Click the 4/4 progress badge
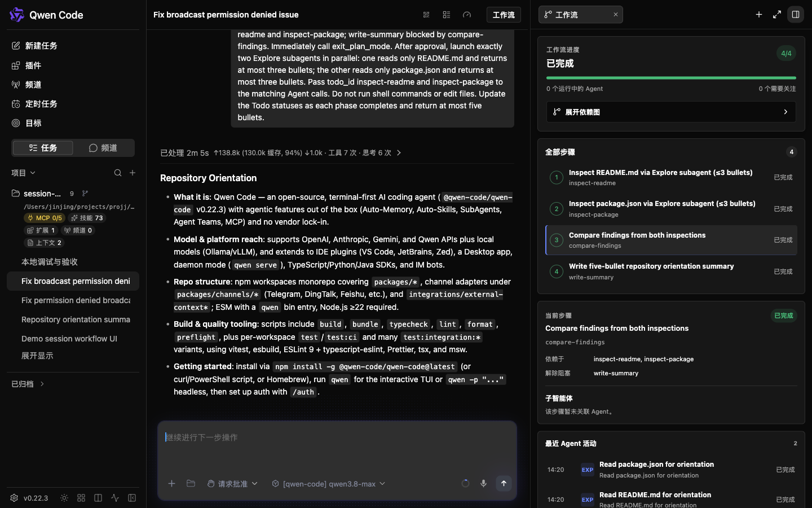The image size is (812, 508). tap(786, 54)
